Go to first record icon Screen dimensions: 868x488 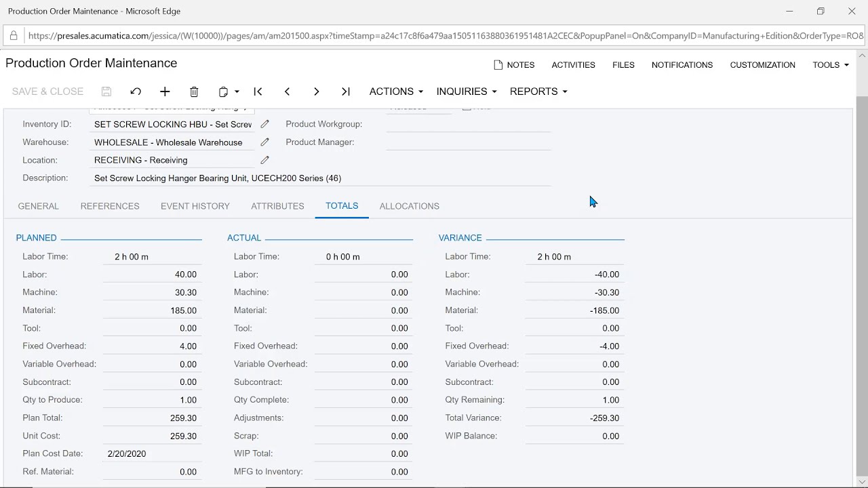pos(258,91)
